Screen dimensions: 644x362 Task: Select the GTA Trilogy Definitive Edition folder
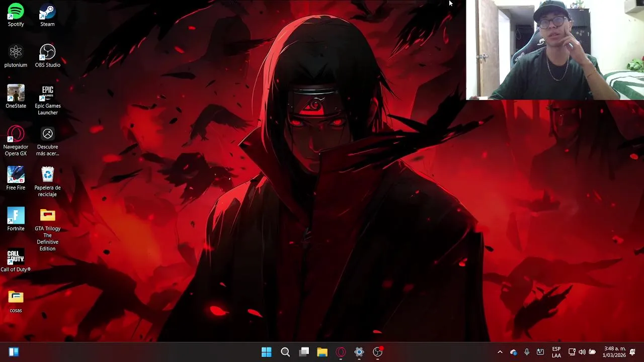(47, 229)
